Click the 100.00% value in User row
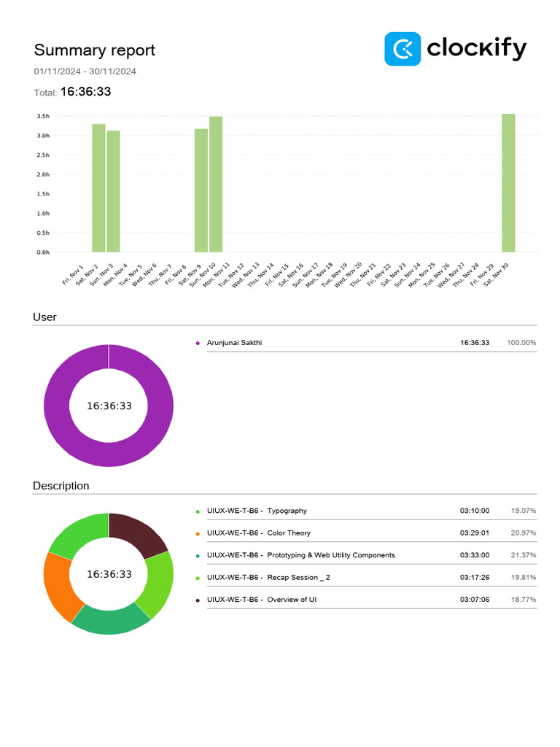 click(x=521, y=343)
